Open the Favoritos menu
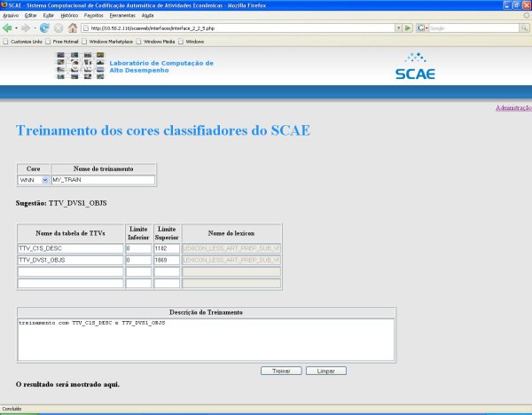This screenshot has width=532, height=415. [94, 15]
